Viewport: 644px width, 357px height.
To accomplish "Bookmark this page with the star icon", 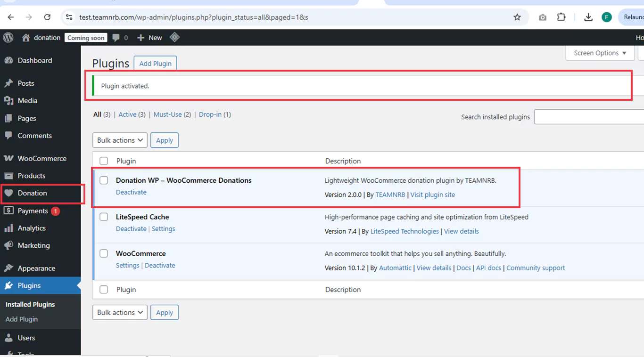I will (x=517, y=17).
